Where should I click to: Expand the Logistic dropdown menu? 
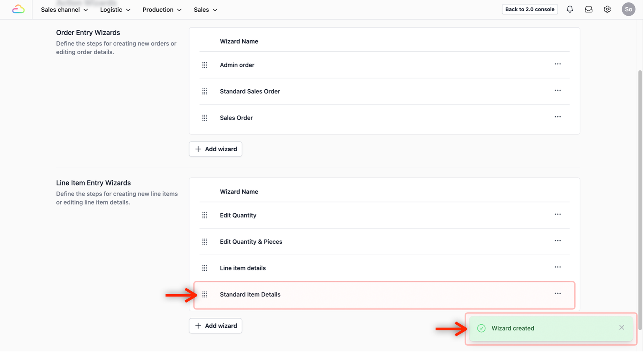click(x=115, y=10)
